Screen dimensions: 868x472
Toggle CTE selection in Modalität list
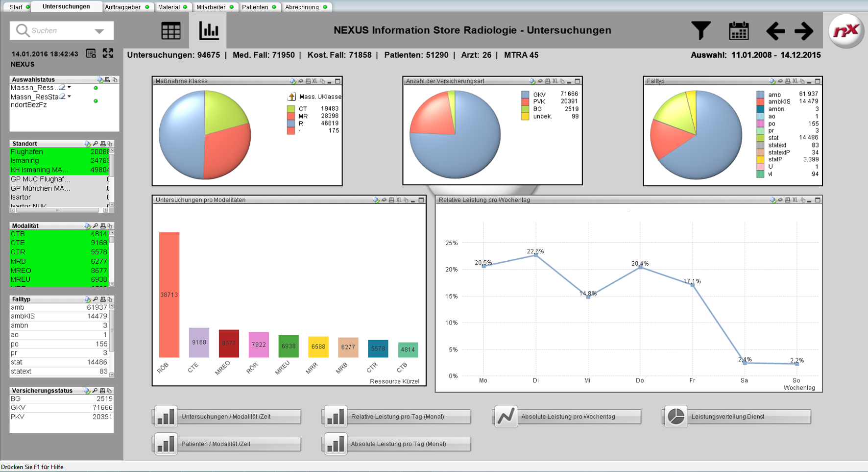pyautogui.click(x=59, y=243)
